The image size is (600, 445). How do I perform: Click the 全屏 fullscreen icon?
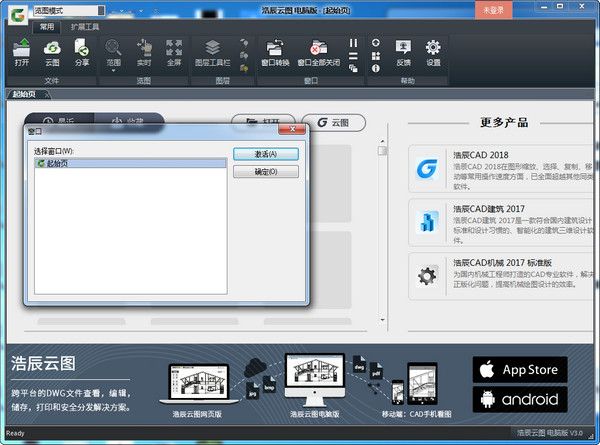[174, 48]
